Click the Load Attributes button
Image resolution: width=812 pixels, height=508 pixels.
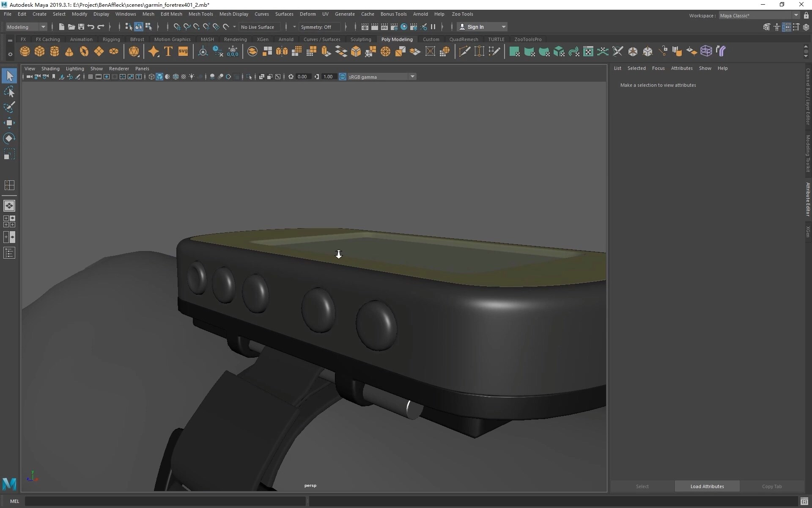pos(707,486)
